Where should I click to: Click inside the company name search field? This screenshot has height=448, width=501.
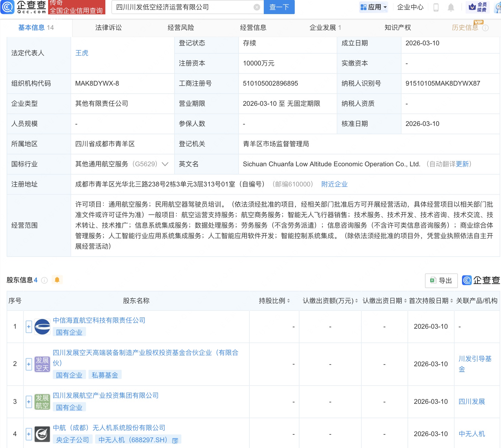click(x=182, y=7)
